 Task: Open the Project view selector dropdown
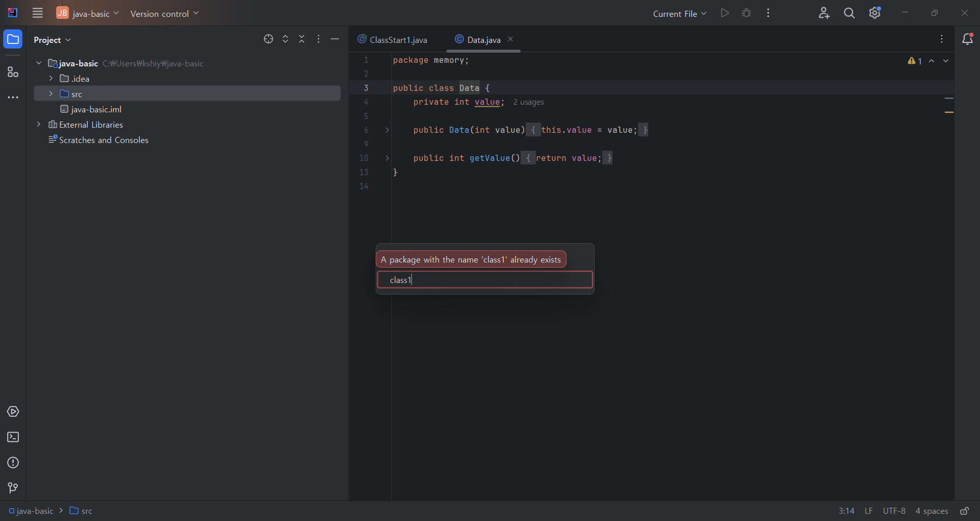click(52, 40)
